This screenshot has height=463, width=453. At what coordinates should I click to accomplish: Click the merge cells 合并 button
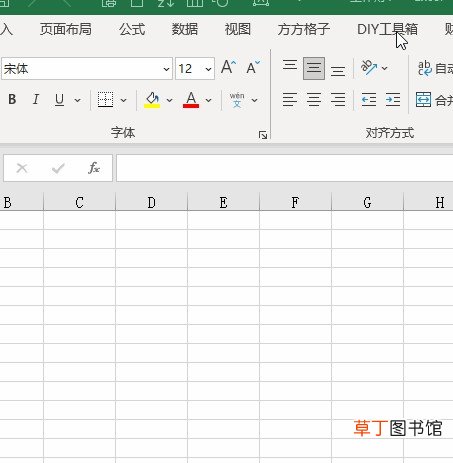pyautogui.click(x=434, y=100)
